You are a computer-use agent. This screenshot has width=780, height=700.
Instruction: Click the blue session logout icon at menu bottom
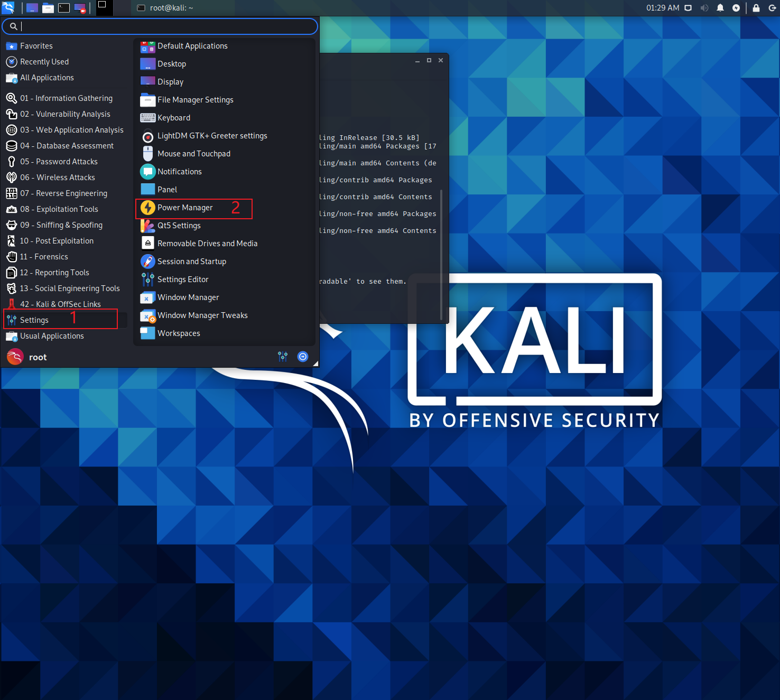pos(303,357)
